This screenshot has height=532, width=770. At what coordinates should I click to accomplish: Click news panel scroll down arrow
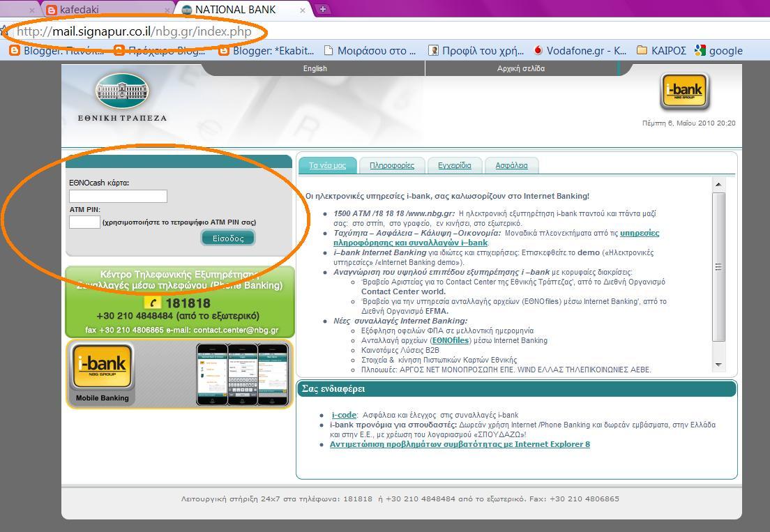718,365
